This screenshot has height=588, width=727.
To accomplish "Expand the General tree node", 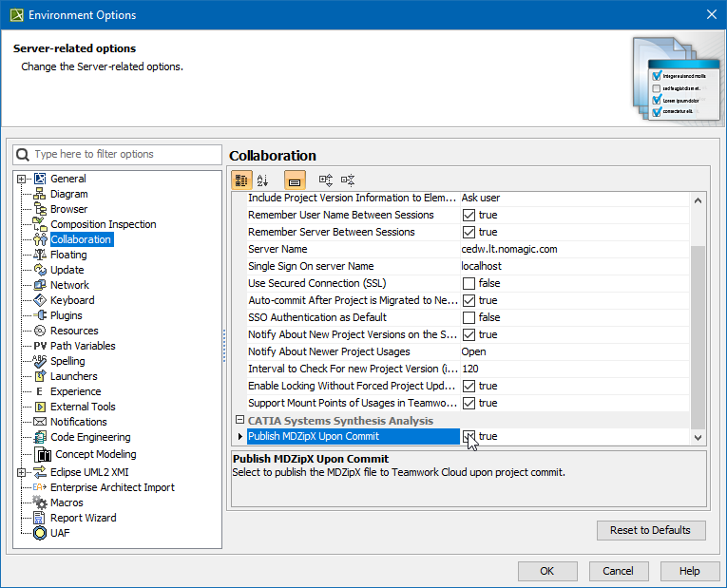I will (22, 179).
